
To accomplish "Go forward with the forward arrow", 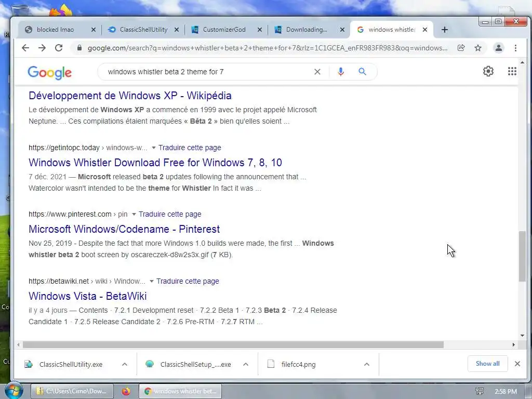I will pos(42,48).
